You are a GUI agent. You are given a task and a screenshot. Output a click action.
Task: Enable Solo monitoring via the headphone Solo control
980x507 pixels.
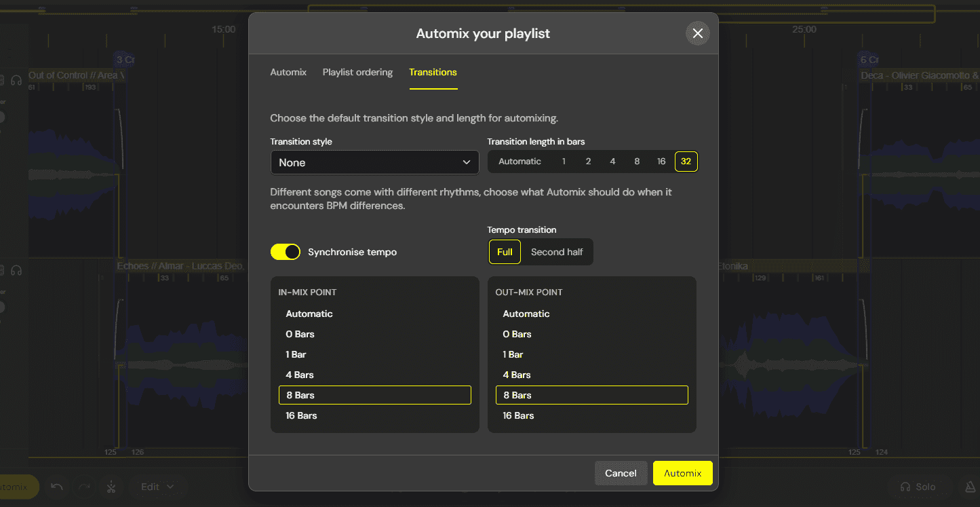coord(920,487)
